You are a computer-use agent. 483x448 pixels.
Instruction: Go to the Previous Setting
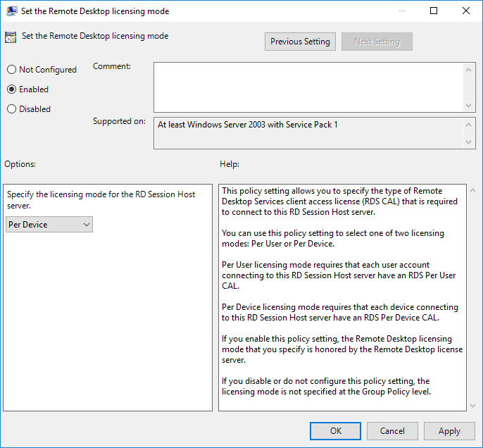click(x=300, y=42)
